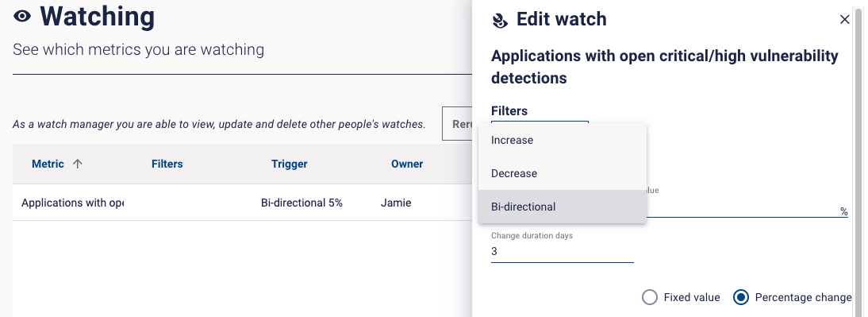Click the Edit watch panel icon
Viewport: 868px width, 317px height.
point(500,21)
